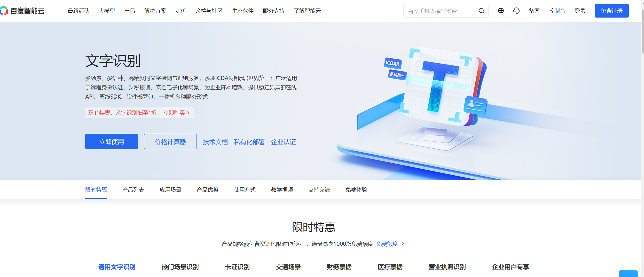Switch to the 教学视频 tab
Viewport: 644px width, 277px height.
coord(282,190)
